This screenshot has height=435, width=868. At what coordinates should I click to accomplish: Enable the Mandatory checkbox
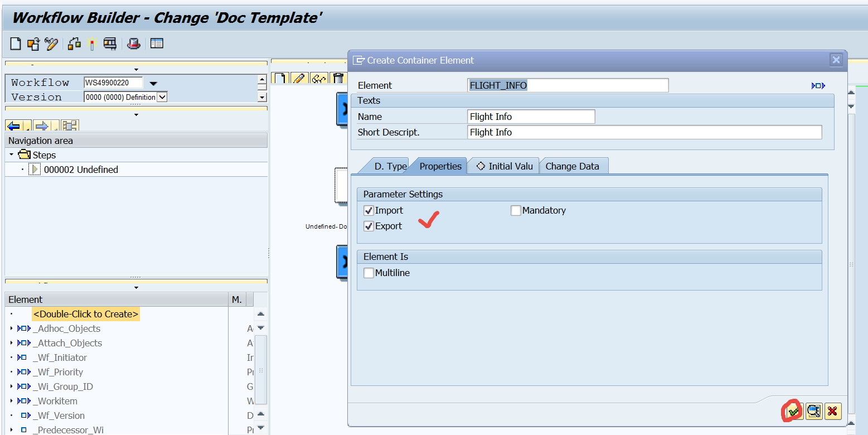pos(516,210)
